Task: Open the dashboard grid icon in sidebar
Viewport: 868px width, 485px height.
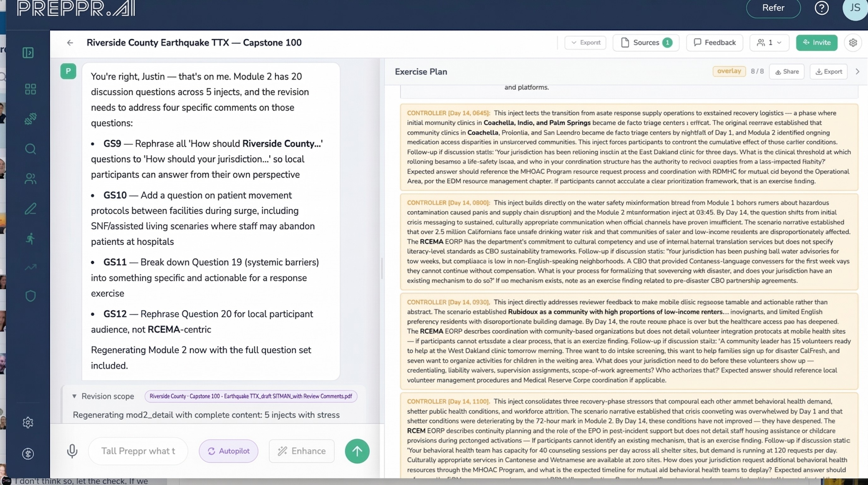Action: point(30,89)
